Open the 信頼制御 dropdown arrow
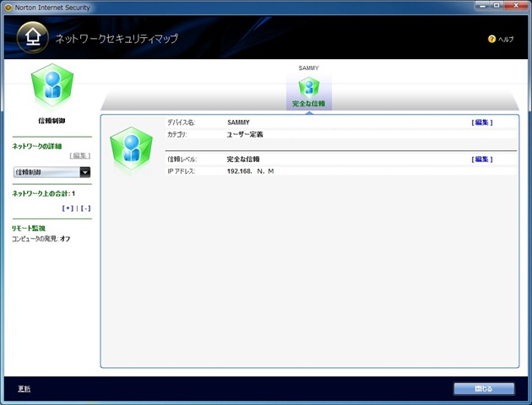 (84, 172)
